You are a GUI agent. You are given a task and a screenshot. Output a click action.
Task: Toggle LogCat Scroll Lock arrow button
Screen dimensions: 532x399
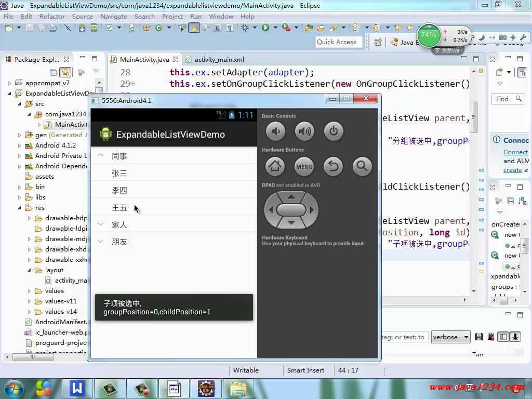point(515,337)
